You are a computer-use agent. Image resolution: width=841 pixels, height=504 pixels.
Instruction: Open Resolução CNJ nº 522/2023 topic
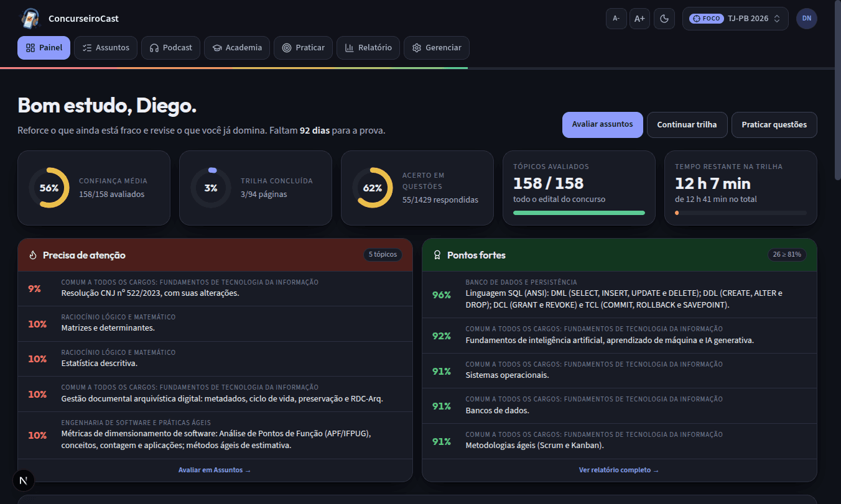coord(215,288)
